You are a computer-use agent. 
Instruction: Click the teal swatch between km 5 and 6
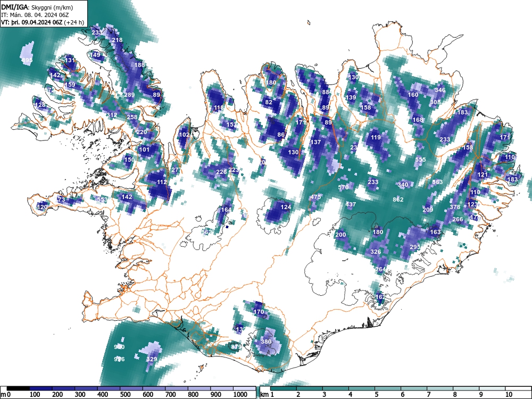click(x=387, y=388)
